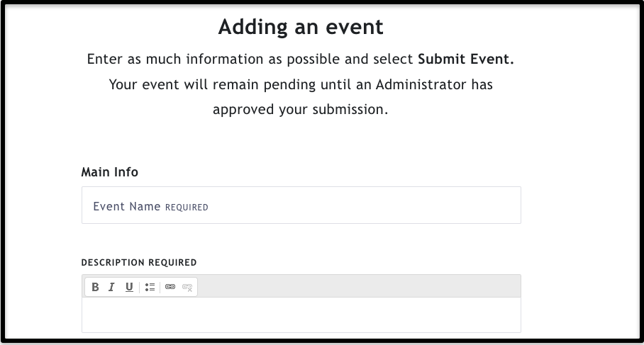Click the 'Adding an event' heading
This screenshot has width=644, height=345.
(301, 27)
